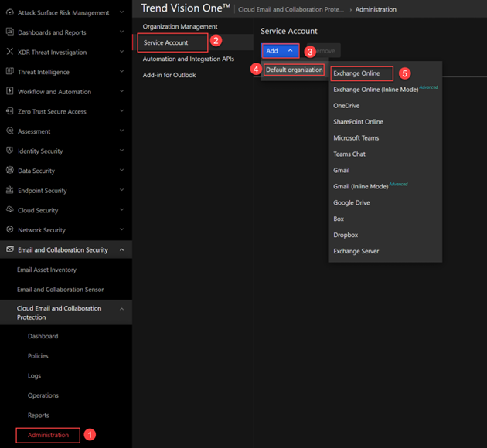Choose Box service
This screenshot has height=448, width=487.
click(x=339, y=219)
